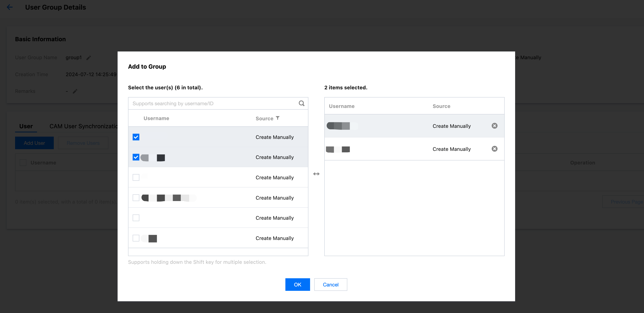Check the fourth user row checkbox
Screen dimensions: 644x313
coord(136,198)
